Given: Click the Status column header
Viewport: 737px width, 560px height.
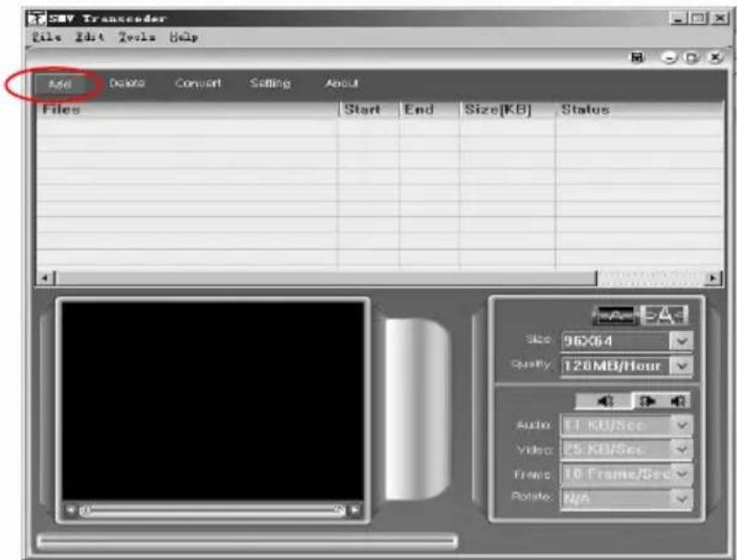Looking at the screenshot, I should pos(640,109).
